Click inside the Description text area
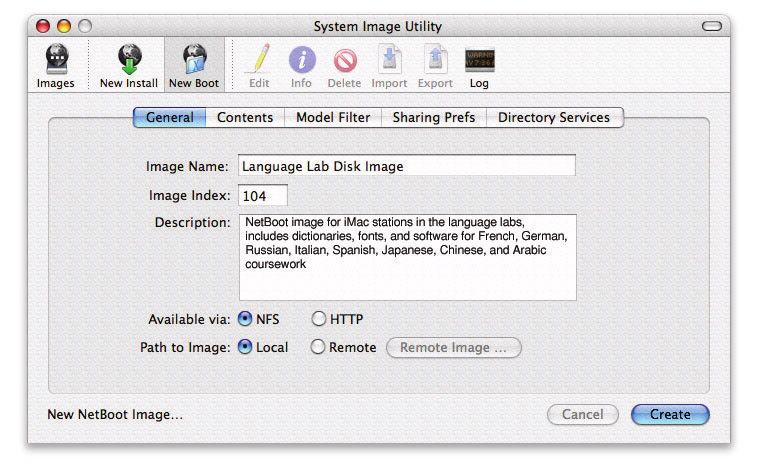The height and width of the screenshot is (462, 784). pos(408,258)
